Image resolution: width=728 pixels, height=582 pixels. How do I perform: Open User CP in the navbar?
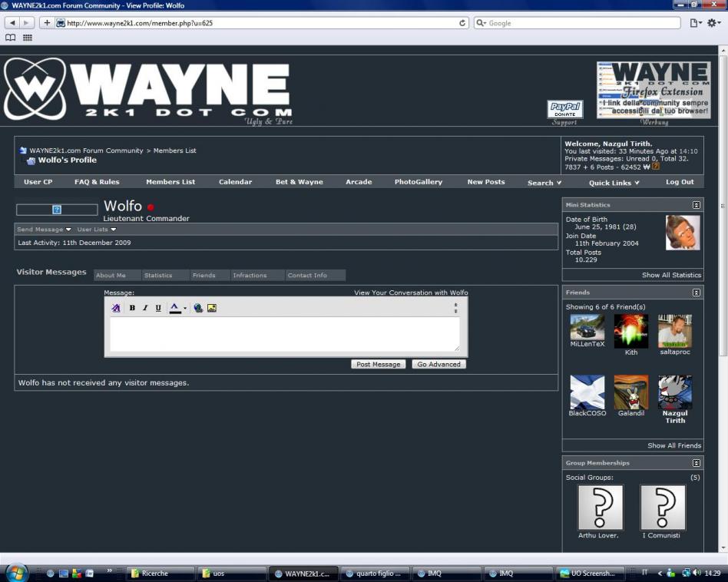(38, 182)
